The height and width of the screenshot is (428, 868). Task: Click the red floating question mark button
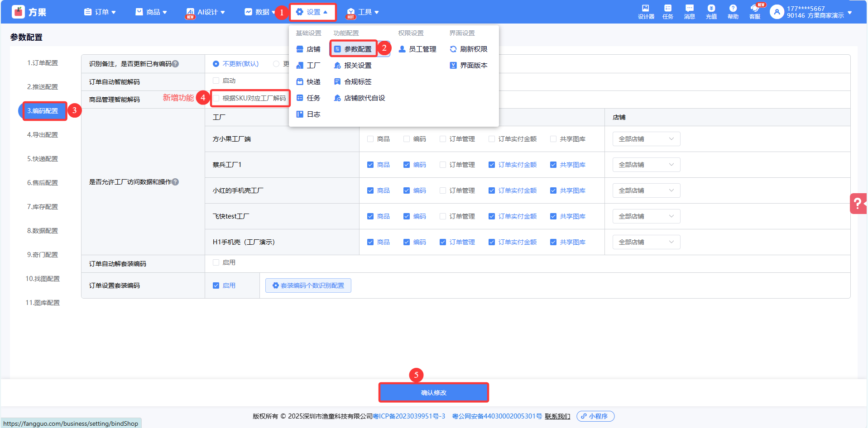[858, 204]
